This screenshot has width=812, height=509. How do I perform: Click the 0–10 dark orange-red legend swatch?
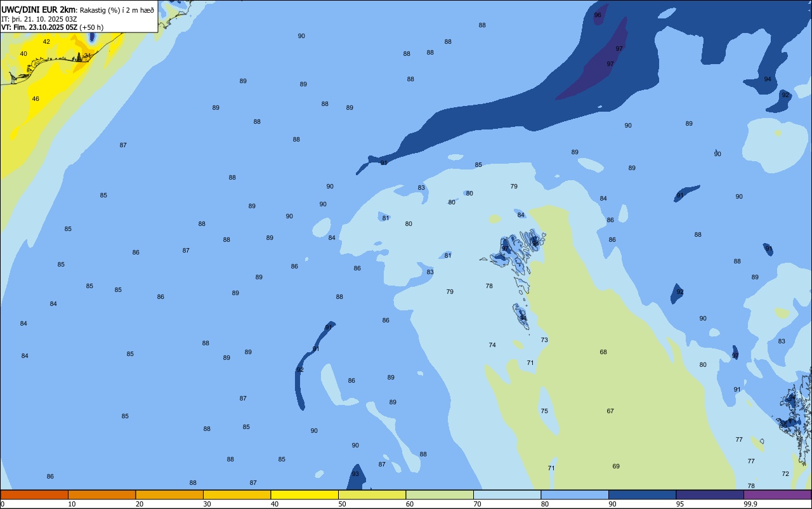tap(34, 494)
